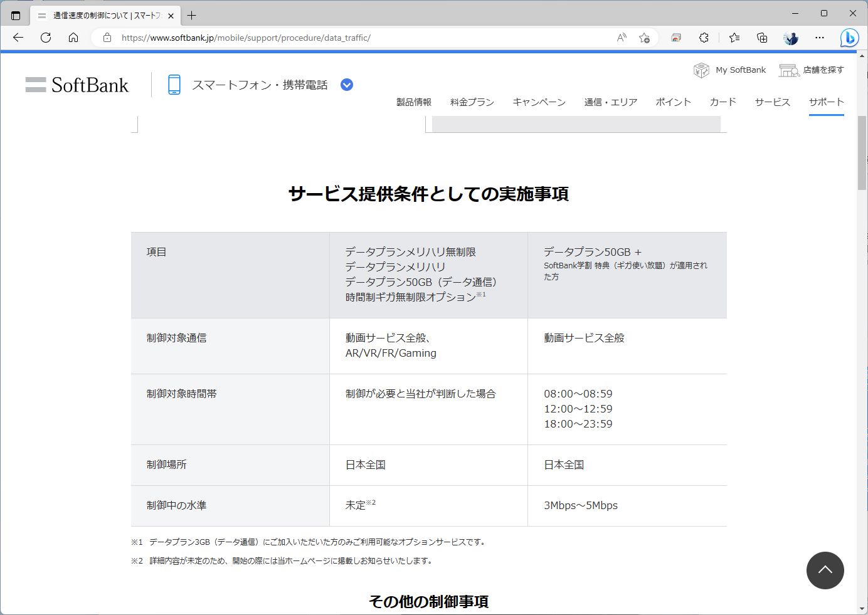The image size is (868, 615).
Task: Click the ※1 footnote text
Action: click(x=309, y=542)
